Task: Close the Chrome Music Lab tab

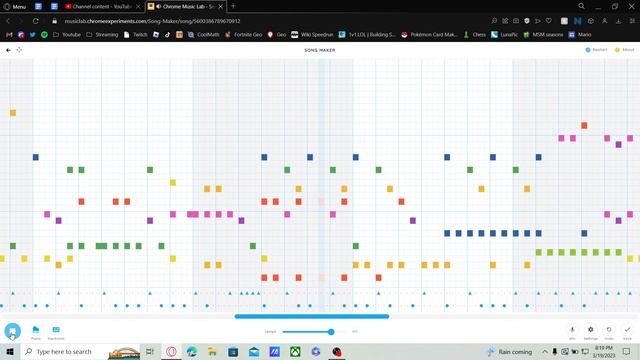Action: [x=220, y=7]
